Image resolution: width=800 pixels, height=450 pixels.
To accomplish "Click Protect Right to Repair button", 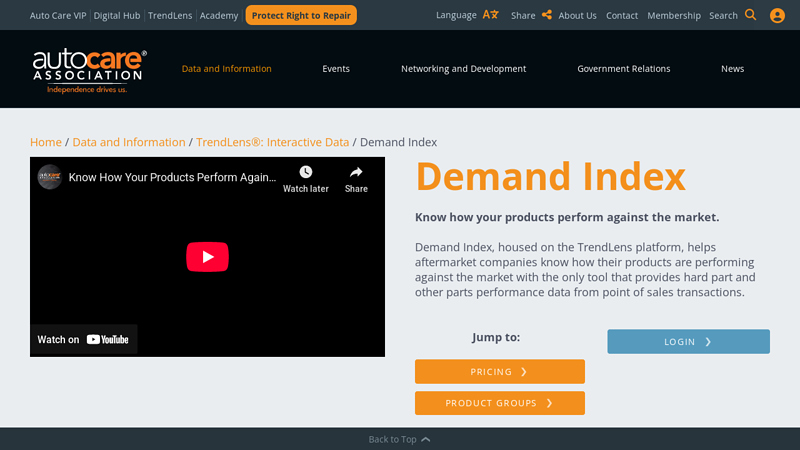I will click(x=301, y=15).
